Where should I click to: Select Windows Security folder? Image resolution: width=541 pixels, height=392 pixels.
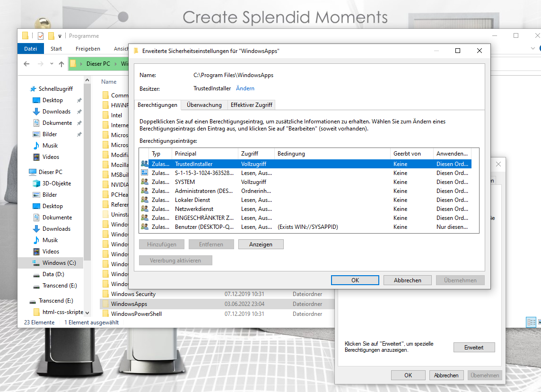[x=133, y=294]
